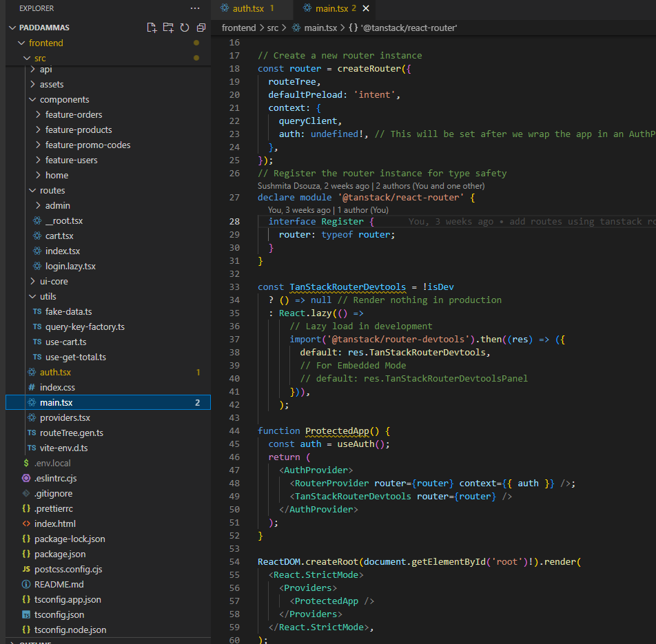
Task: Open the .env.local file
Action: click(x=52, y=464)
